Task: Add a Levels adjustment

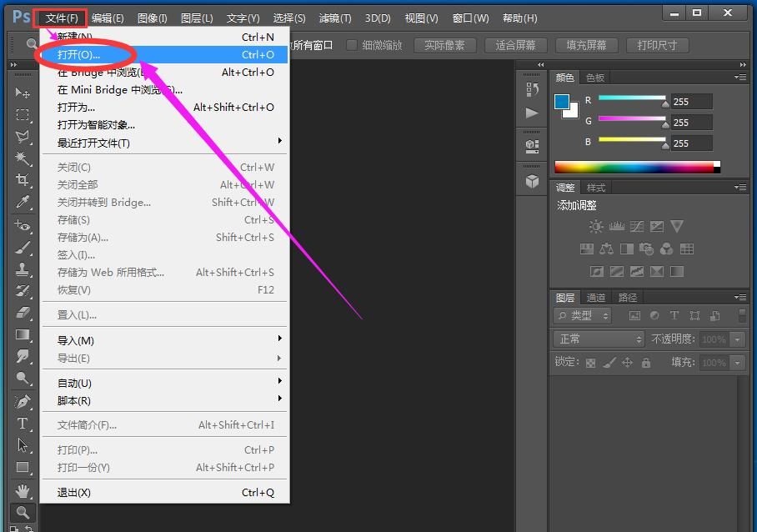Action: (616, 227)
